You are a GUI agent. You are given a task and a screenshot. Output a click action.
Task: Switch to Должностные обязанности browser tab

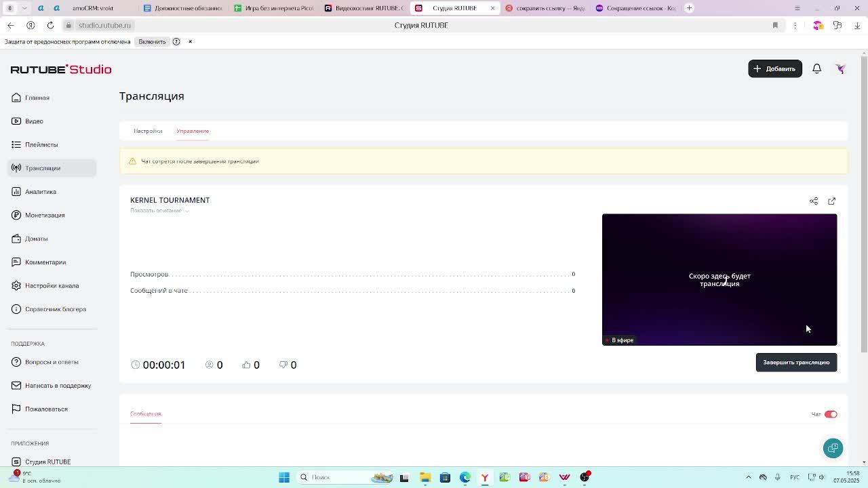[183, 8]
